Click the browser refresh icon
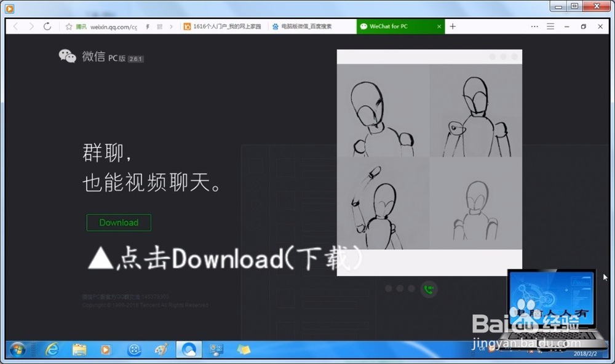 (47, 26)
